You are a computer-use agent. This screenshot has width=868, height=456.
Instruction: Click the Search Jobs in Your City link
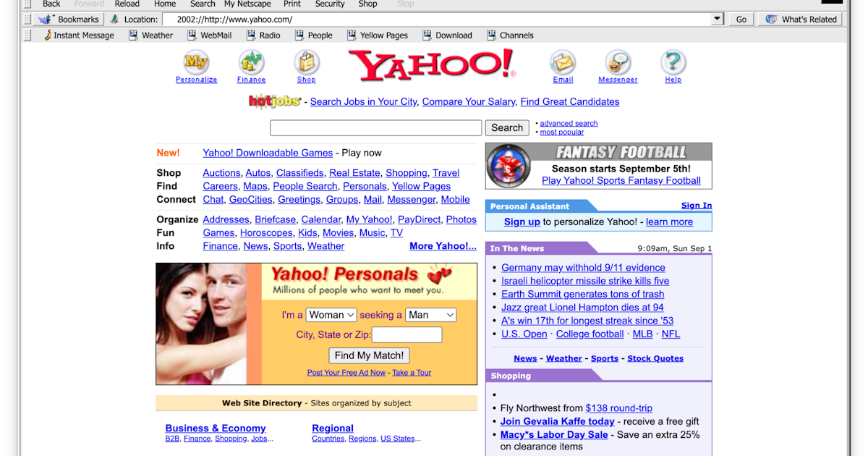[364, 101]
